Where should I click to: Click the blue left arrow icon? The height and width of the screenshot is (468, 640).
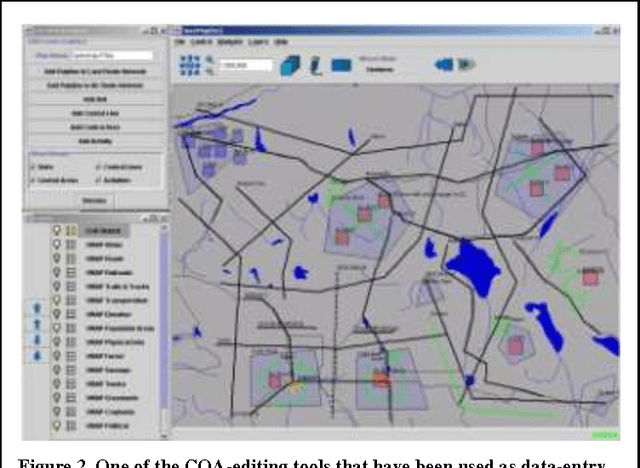coord(444,66)
